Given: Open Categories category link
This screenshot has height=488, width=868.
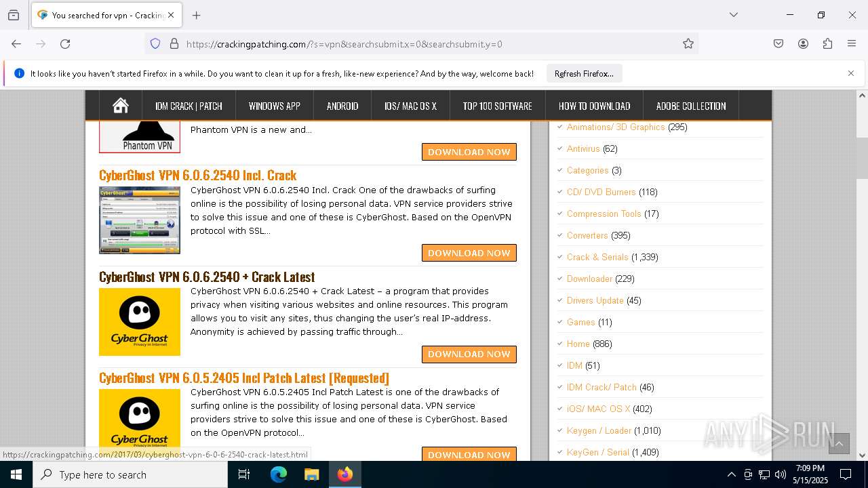Looking at the screenshot, I should tap(588, 170).
